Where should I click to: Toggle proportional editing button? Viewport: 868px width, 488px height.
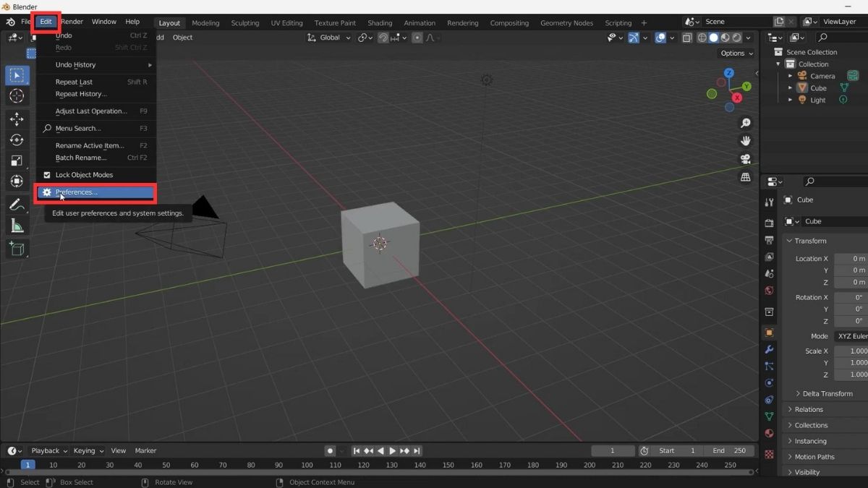pyautogui.click(x=417, y=38)
